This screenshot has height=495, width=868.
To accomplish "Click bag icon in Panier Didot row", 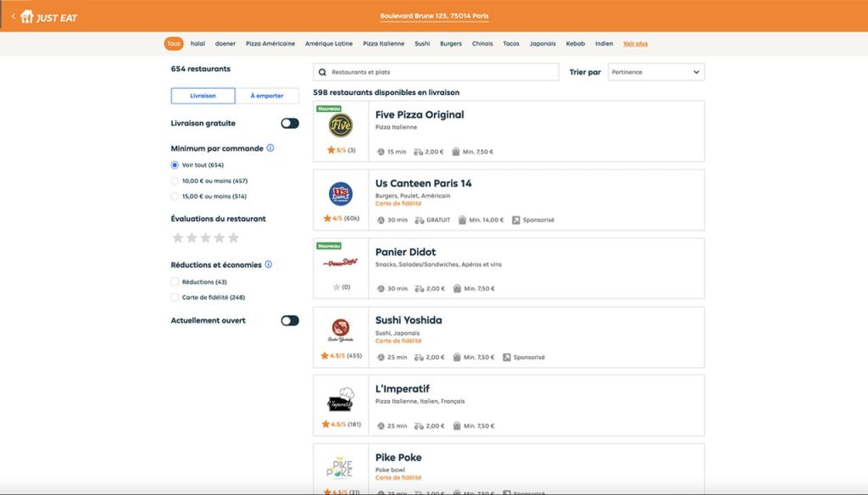I will (457, 288).
